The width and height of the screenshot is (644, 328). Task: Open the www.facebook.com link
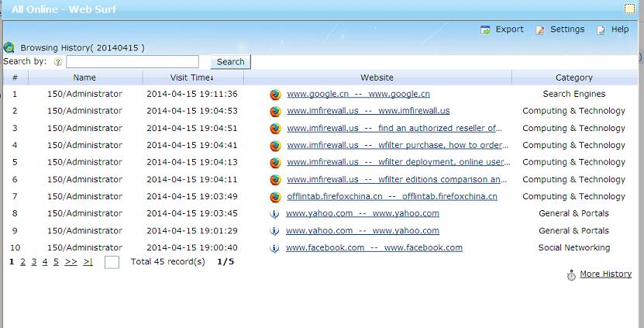coord(374,247)
